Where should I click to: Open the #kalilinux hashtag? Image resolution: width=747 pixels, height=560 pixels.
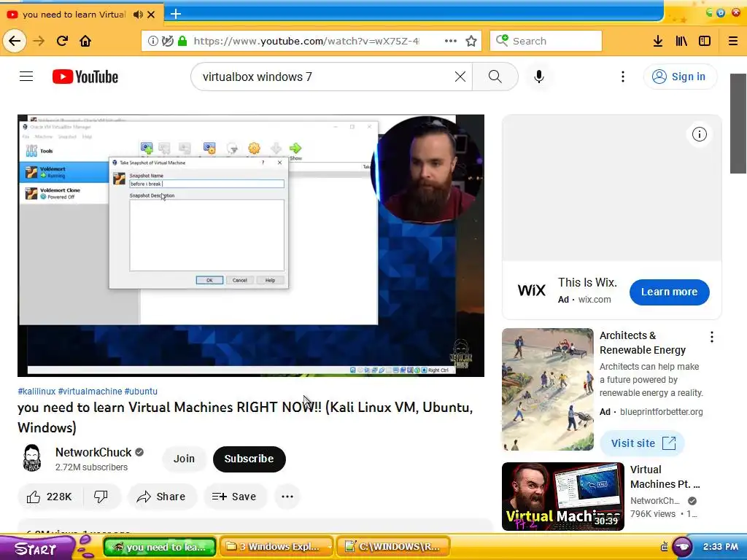pyautogui.click(x=36, y=392)
